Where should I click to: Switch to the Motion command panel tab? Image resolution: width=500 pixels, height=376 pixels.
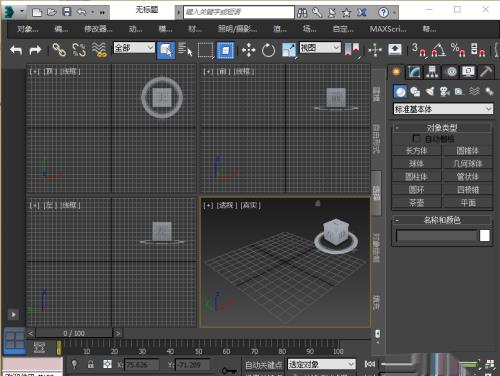[451, 72]
